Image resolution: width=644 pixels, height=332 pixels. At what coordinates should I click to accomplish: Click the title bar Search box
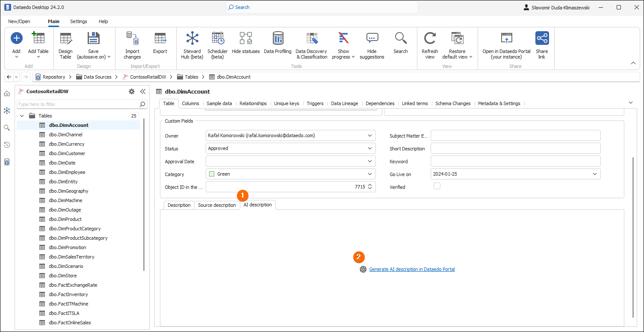click(x=322, y=7)
